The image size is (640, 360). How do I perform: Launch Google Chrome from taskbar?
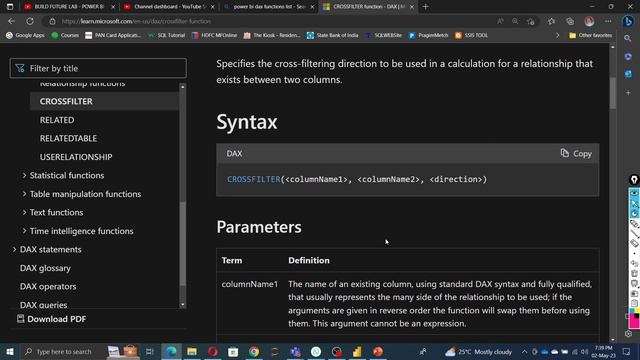[254, 351]
